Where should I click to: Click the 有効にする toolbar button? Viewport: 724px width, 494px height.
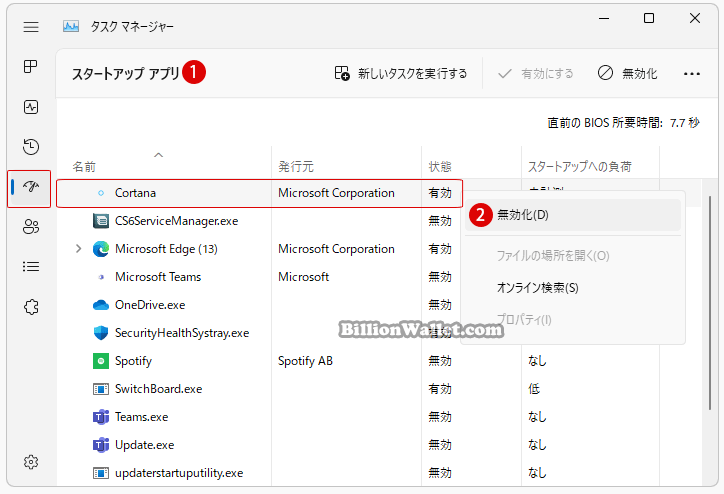(x=536, y=74)
